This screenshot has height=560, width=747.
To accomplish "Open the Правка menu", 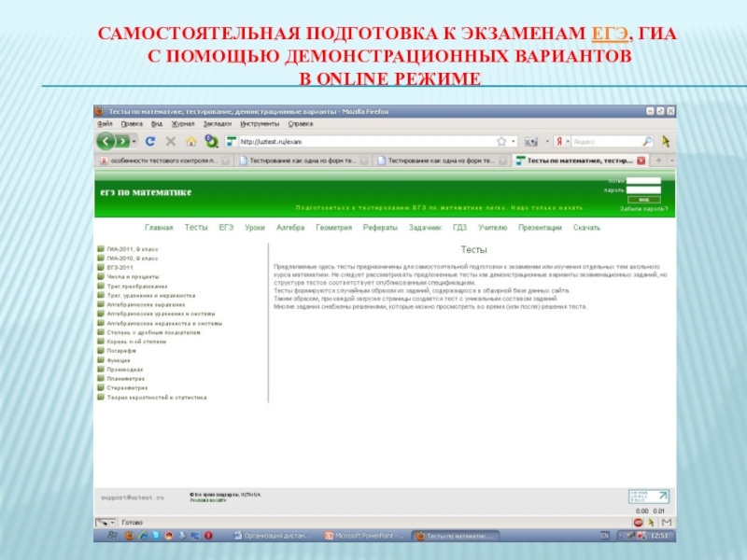I will [x=132, y=124].
